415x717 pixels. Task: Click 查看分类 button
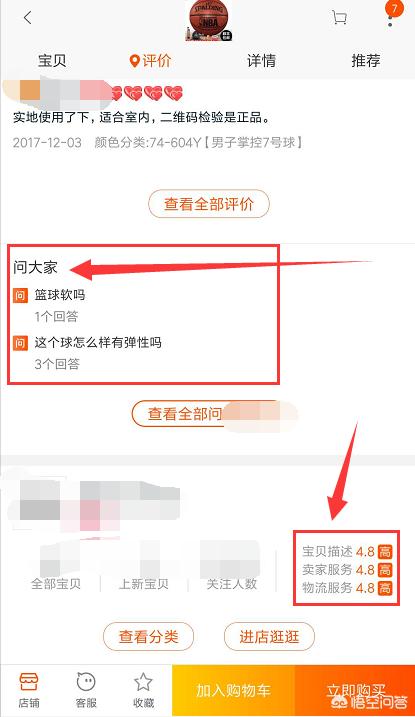click(149, 637)
